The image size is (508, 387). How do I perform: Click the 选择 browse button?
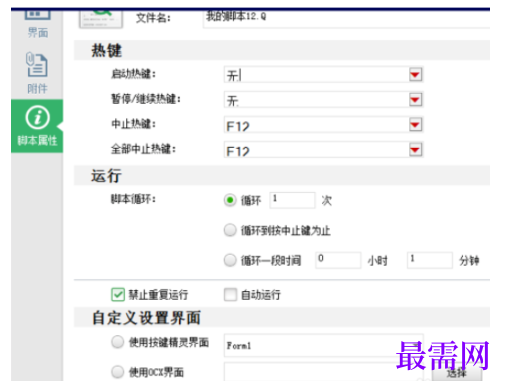(x=457, y=373)
